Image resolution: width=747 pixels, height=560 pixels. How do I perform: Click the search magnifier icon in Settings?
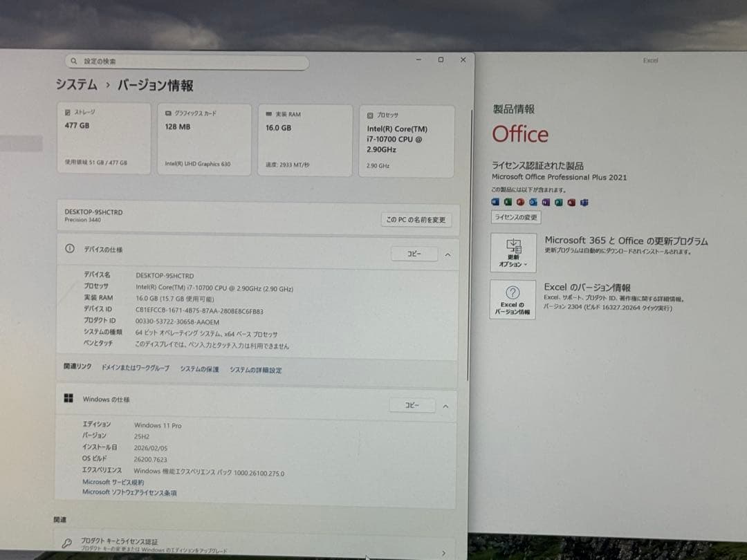pos(74,61)
